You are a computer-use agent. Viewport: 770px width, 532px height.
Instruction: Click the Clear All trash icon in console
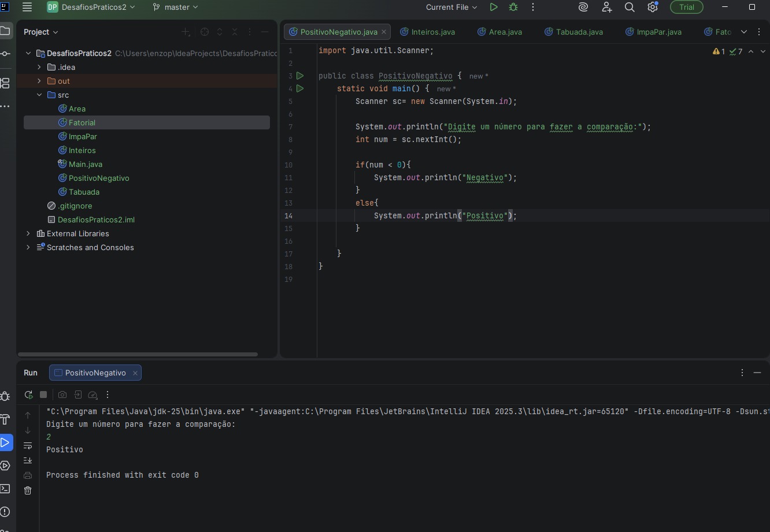28,490
